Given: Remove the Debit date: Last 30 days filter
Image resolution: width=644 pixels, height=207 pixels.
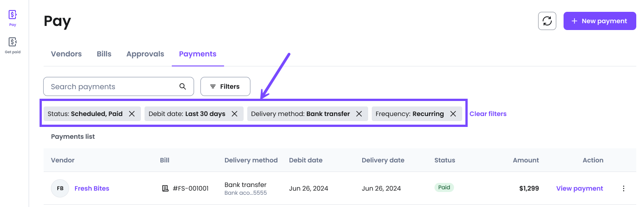Looking at the screenshot, I should tap(235, 114).
